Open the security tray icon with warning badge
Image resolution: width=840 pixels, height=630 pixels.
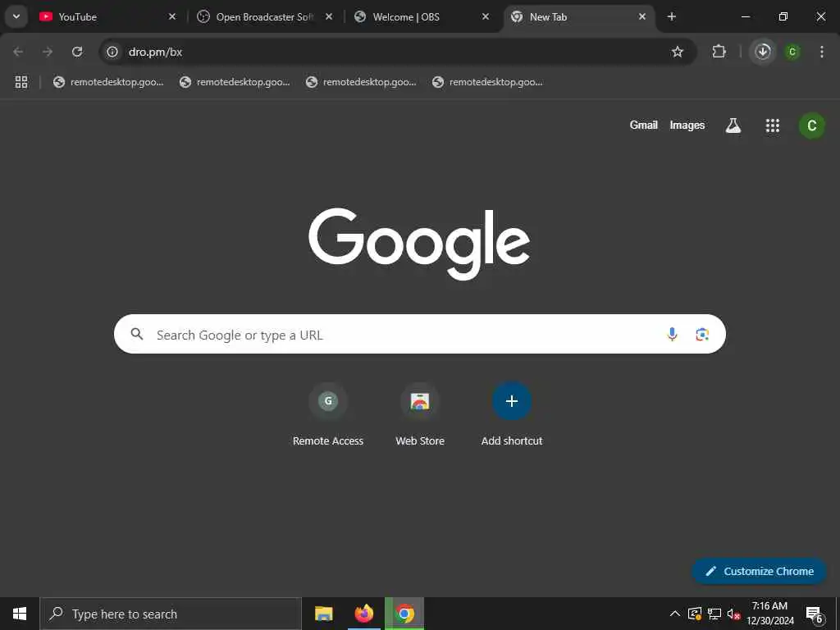coord(695,614)
